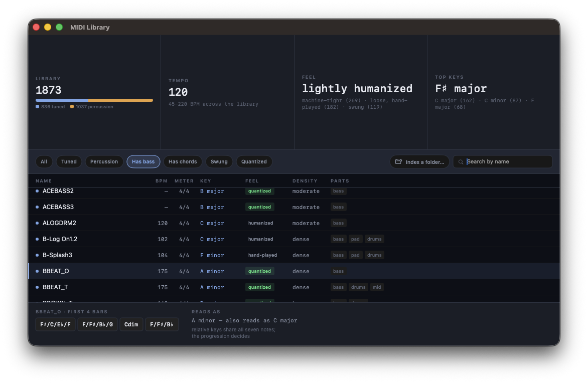Click the lightly humanized feel summary

(x=357, y=88)
